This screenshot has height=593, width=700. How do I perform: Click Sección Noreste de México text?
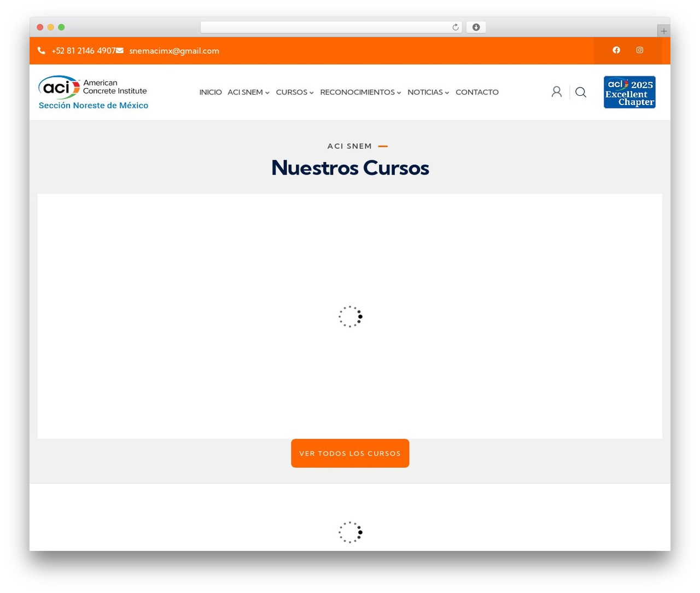pyautogui.click(x=94, y=106)
